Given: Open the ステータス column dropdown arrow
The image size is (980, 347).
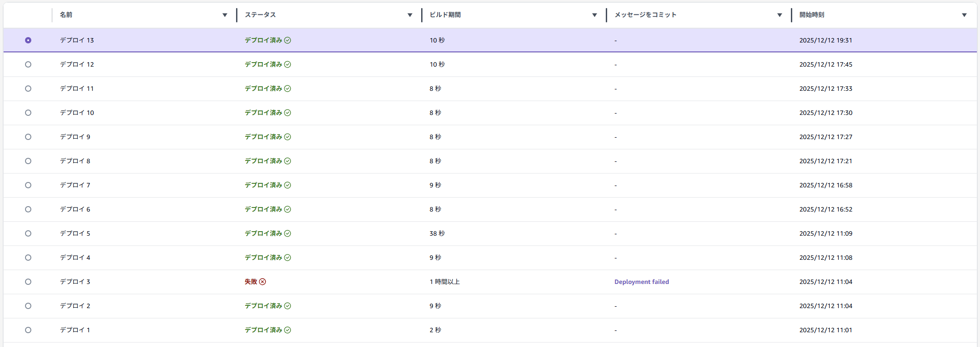Looking at the screenshot, I should (x=410, y=15).
